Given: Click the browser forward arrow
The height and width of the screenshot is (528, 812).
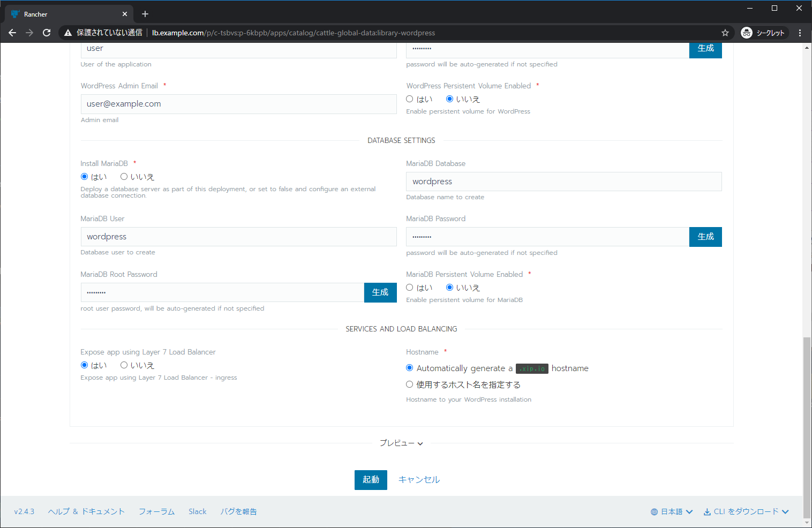Looking at the screenshot, I should click(29, 33).
